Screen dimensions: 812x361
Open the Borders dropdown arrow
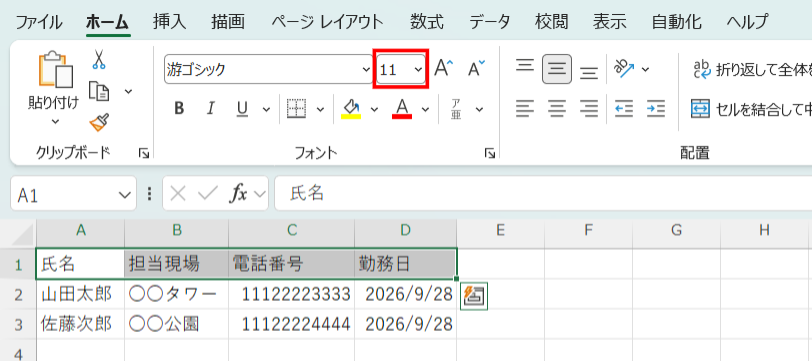click(320, 109)
